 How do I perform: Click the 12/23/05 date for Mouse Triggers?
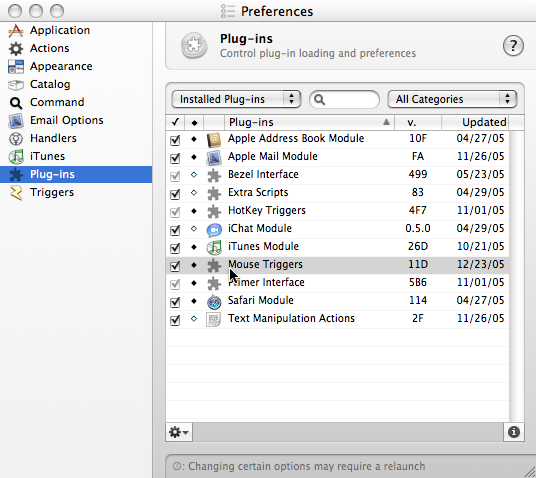(480, 265)
